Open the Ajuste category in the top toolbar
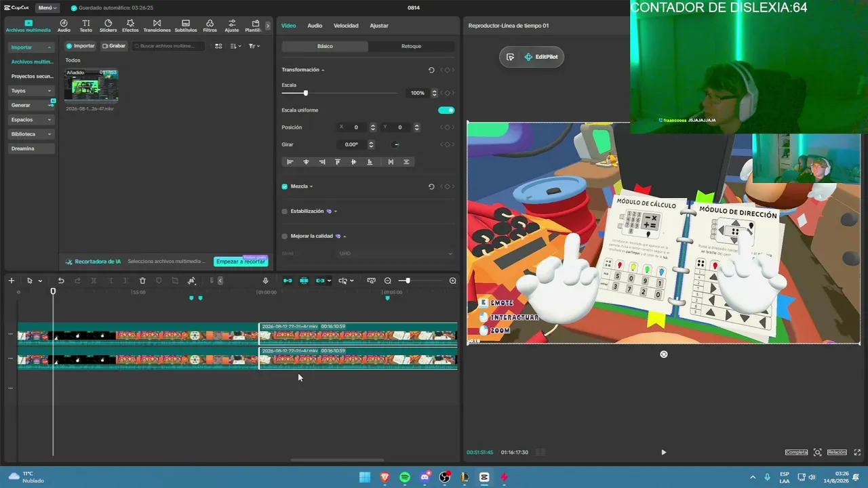The image size is (868, 488). (232, 26)
